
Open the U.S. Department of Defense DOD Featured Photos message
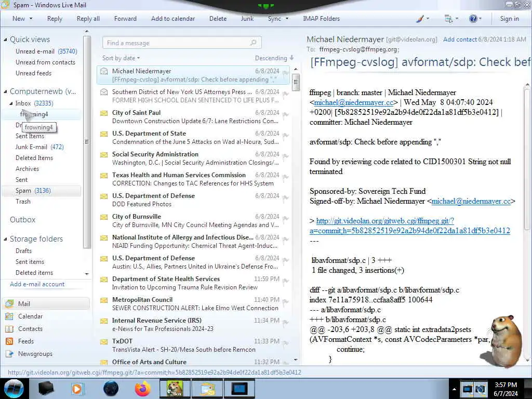click(x=193, y=200)
